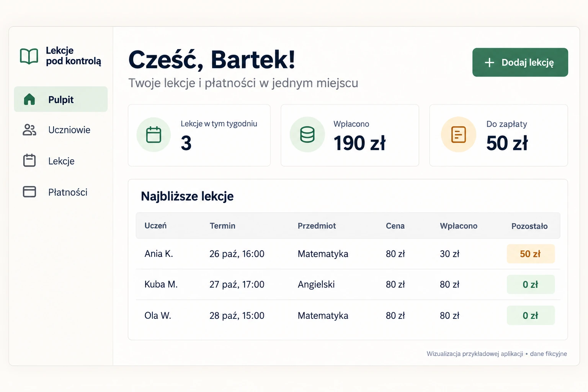Click the date 27 paź, 17:00

(x=237, y=284)
